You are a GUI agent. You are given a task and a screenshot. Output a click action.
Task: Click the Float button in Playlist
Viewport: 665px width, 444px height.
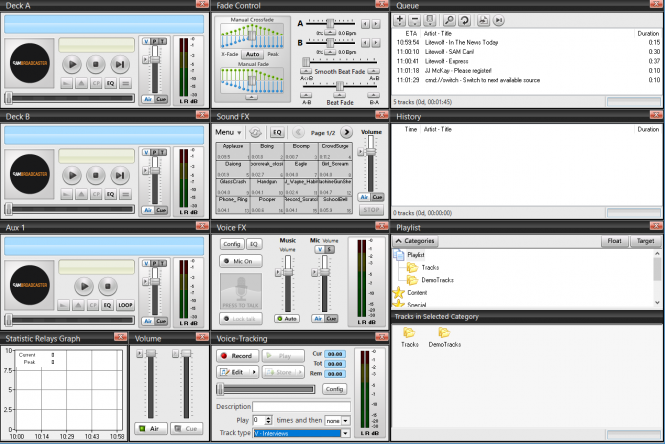(614, 241)
